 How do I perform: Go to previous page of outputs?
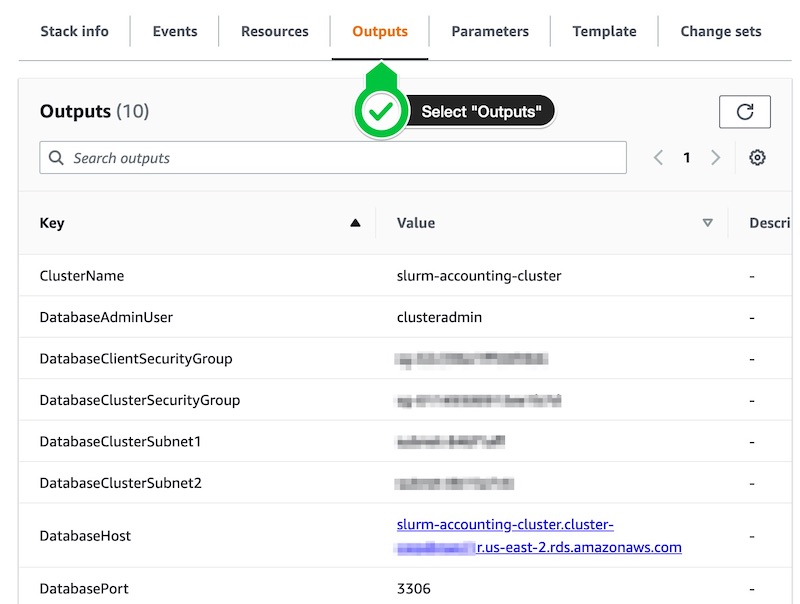(658, 158)
